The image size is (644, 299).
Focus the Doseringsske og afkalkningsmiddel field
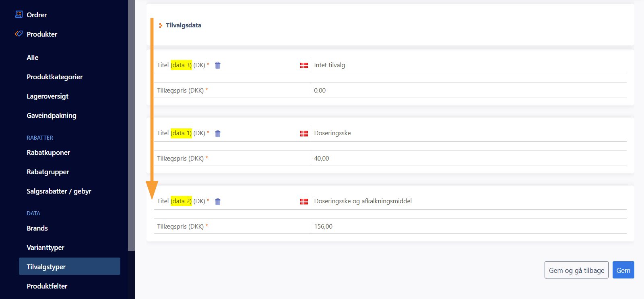pyautogui.click(x=467, y=201)
